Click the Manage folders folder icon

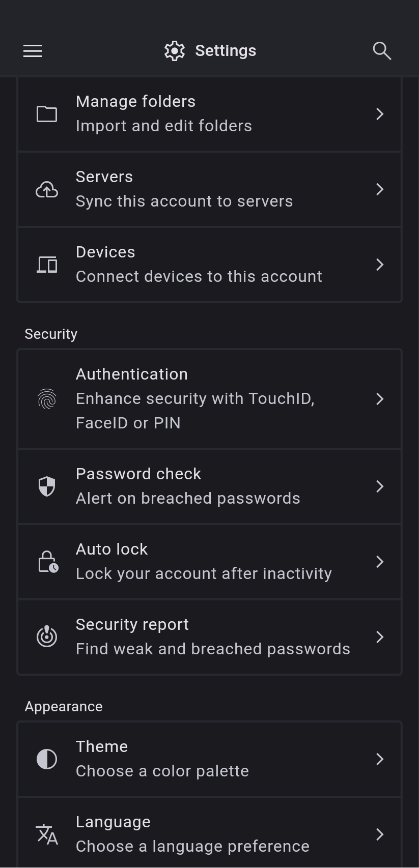coord(47,114)
